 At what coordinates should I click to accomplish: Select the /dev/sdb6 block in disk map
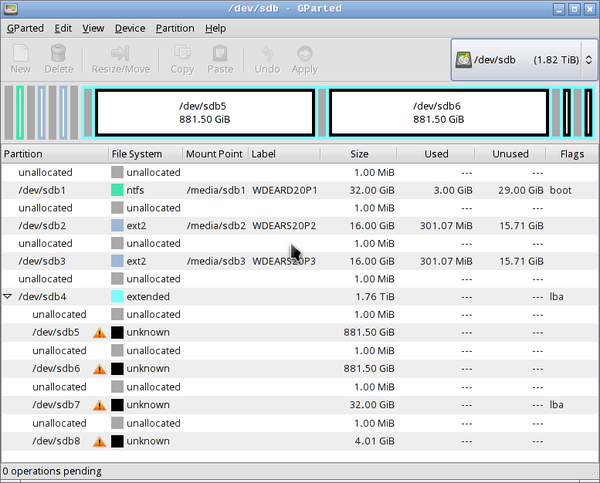point(439,113)
